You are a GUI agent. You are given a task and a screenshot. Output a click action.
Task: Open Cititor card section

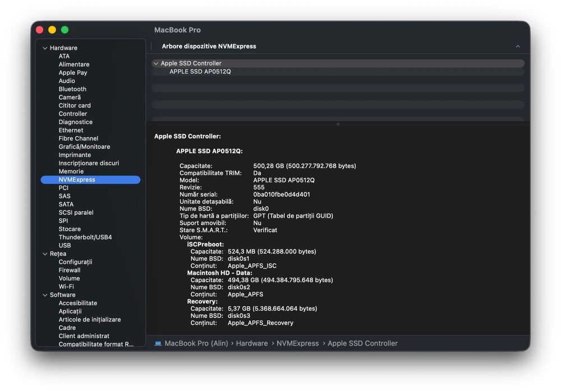pyautogui.click(x=75, y=105)
